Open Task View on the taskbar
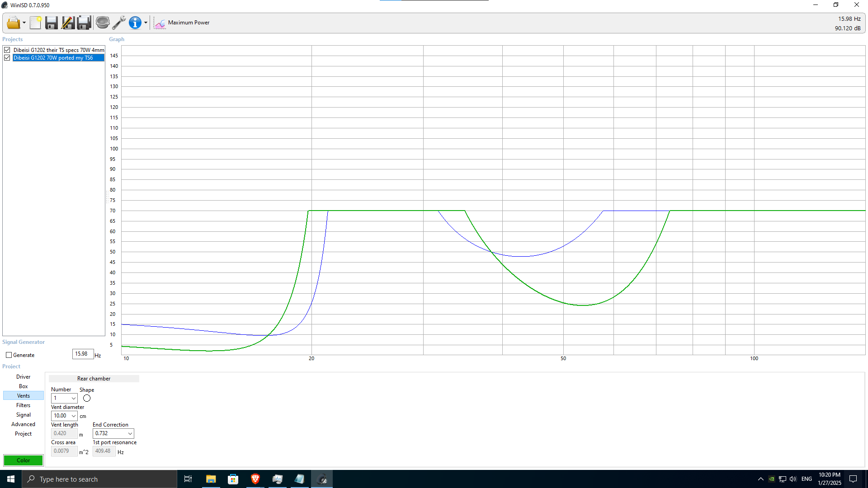 [188, 479]
